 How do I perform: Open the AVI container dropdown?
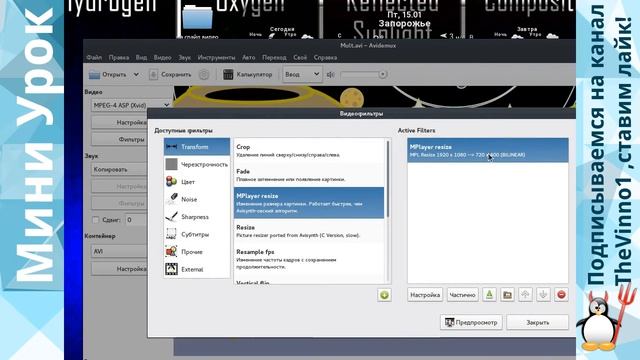tap(119, 251)
